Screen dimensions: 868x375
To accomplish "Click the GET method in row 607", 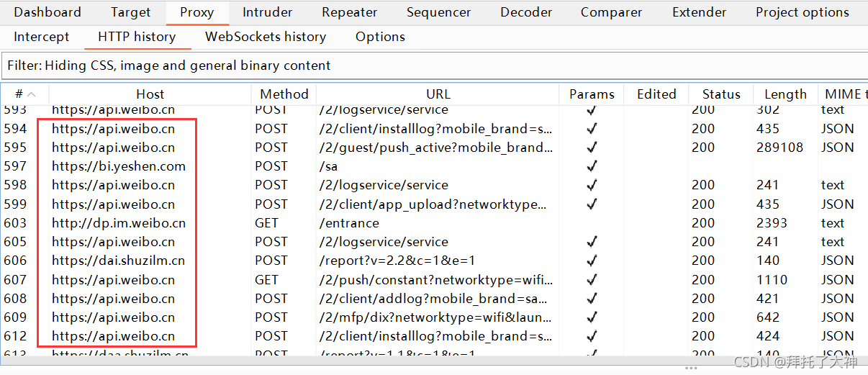I will (x=266, y=279).
